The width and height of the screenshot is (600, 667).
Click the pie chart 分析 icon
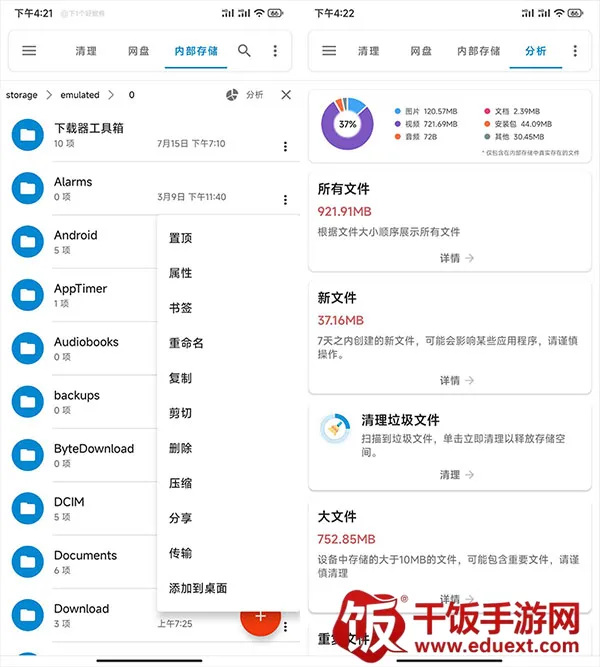click(x=233, y=95)
